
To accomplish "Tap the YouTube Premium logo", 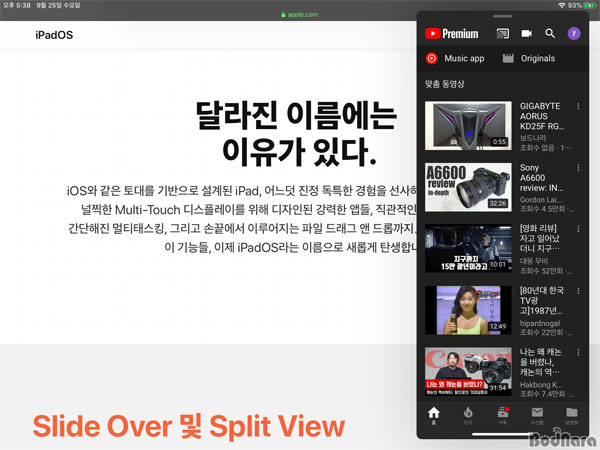I will [452, 34].
